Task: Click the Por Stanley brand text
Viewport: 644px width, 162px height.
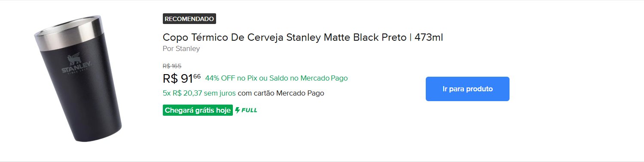Action: 181,48
